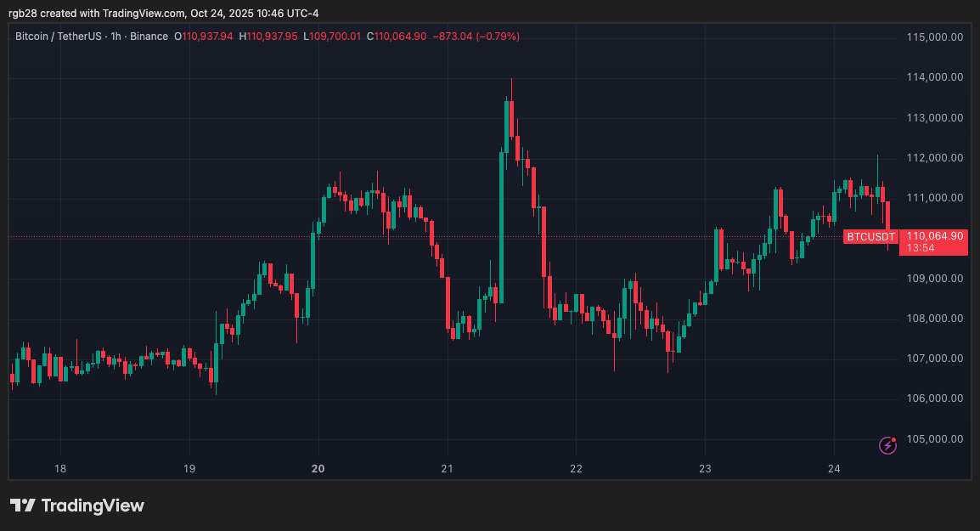This screenshot has height=531, width=980.
Task: Click the "rgb28 created with TradingView.com" header text
Action: (97, 13)
